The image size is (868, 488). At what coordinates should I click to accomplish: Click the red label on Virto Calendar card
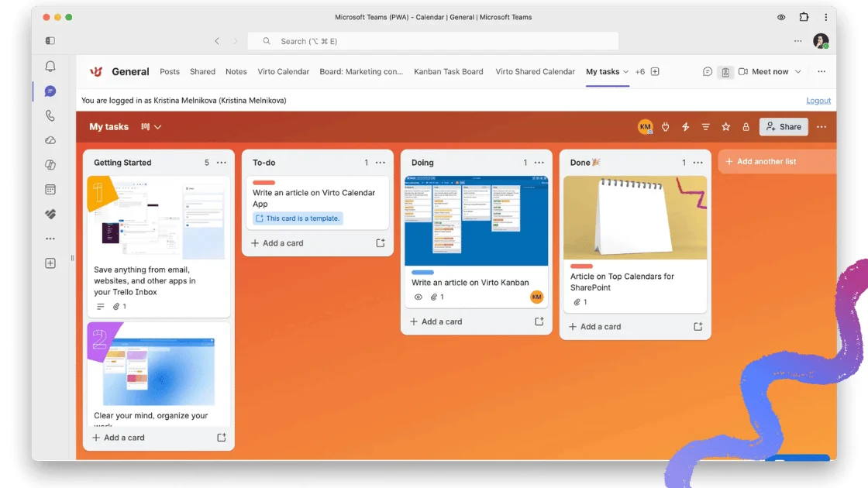coord(263,183)
